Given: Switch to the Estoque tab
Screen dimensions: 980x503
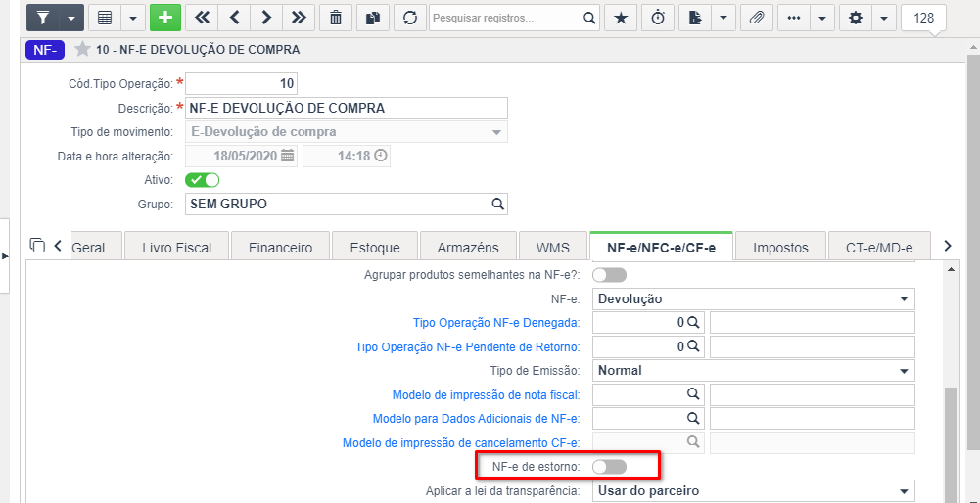Looking at the screenshot, I should 375,248.
